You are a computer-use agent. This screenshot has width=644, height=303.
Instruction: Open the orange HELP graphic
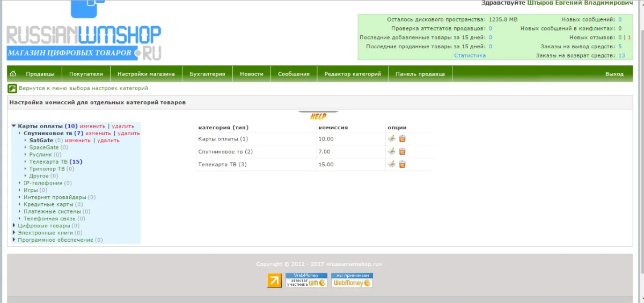pyautogui.click(x=318, y=115)
